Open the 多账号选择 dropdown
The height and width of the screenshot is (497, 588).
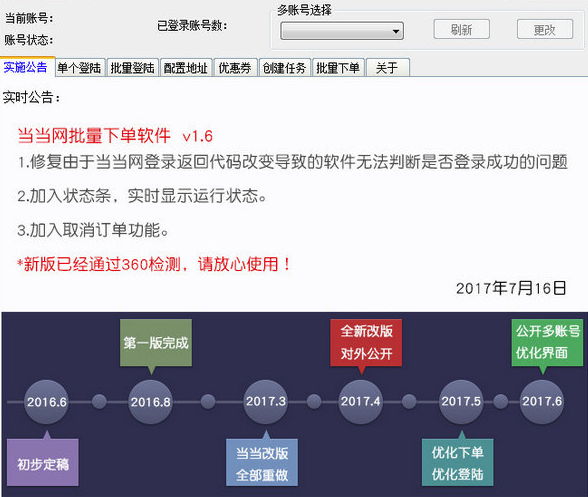342,31
